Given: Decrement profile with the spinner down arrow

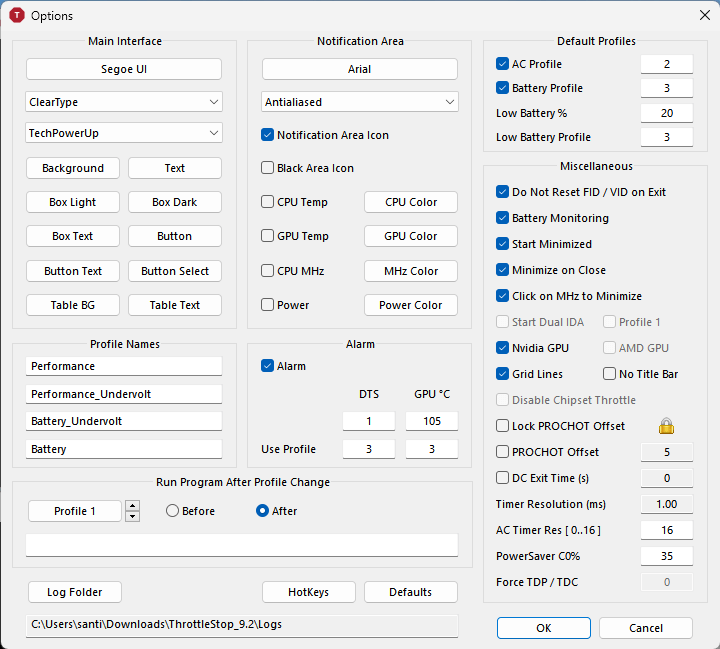Looking at the screenshot, I should pos(133,516).
